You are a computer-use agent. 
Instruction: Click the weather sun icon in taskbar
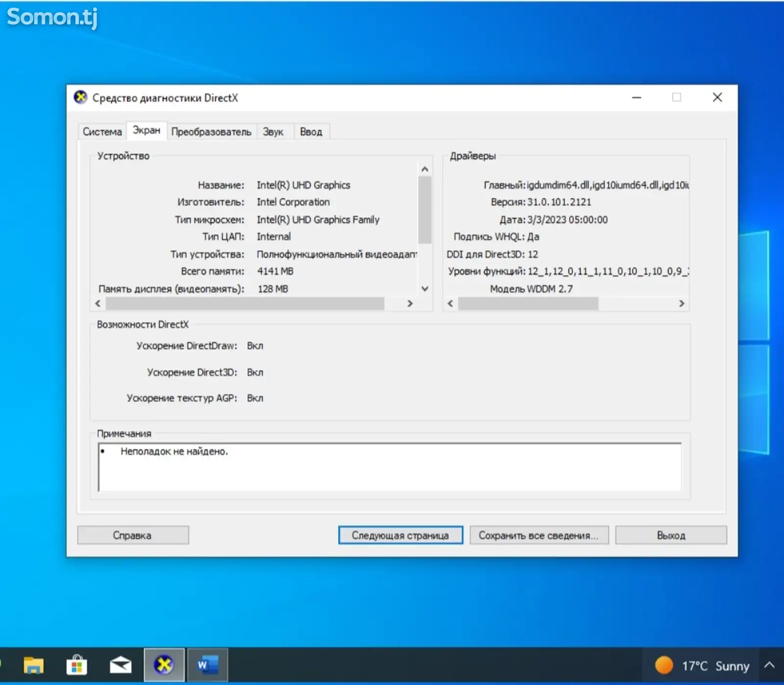pos(664,665)
